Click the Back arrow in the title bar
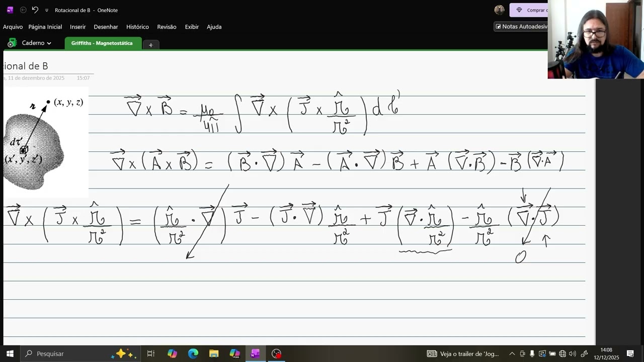Screen dimensions: 644x362 tap(23, 10)
